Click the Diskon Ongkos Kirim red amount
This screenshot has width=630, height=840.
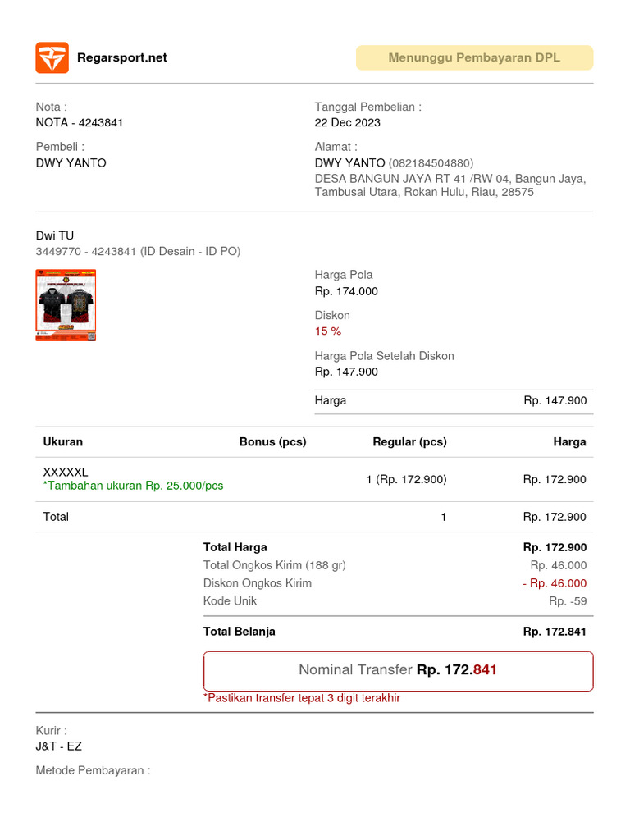[555, 583]
